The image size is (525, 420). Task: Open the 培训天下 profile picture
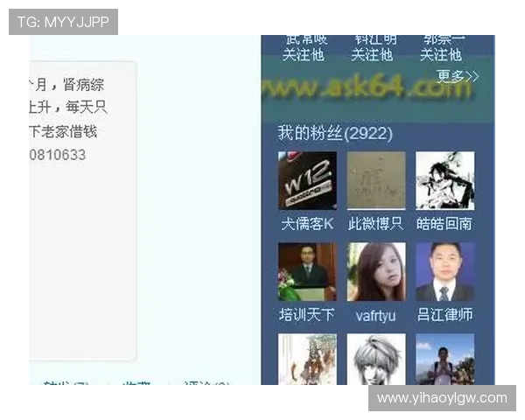point(307,271)
